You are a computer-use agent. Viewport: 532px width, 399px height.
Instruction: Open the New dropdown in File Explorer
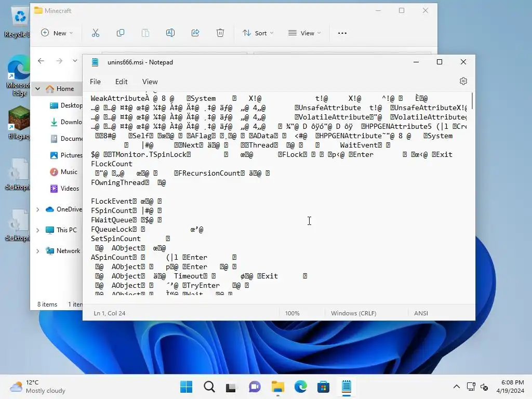point(57,33)
